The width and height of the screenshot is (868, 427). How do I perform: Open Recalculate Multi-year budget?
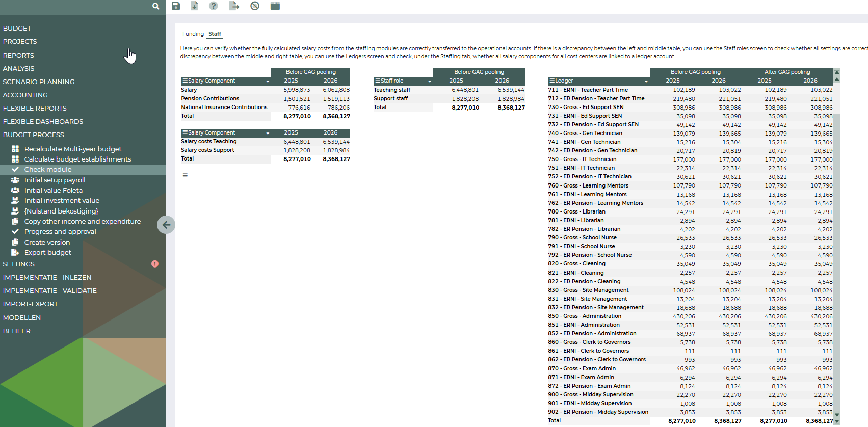73,149
